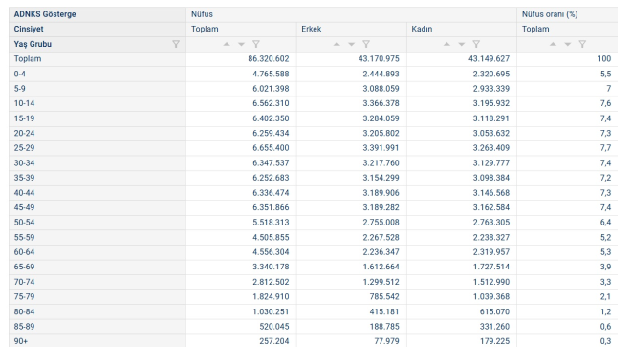Open the Yaş Grubu filter icon
Image resolution: width=631 pixels, height=364 pixels.
(x=176, y=44)
